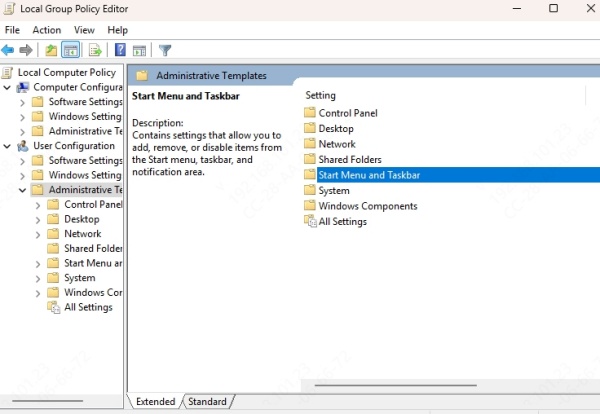The image size is (600, 414).
Task: Click Administrative Templates header folder icon
Action: coord(142,75)
